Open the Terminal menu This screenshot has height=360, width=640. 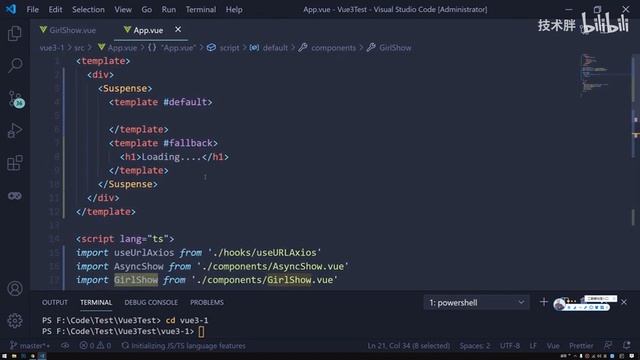coord(200,9)
